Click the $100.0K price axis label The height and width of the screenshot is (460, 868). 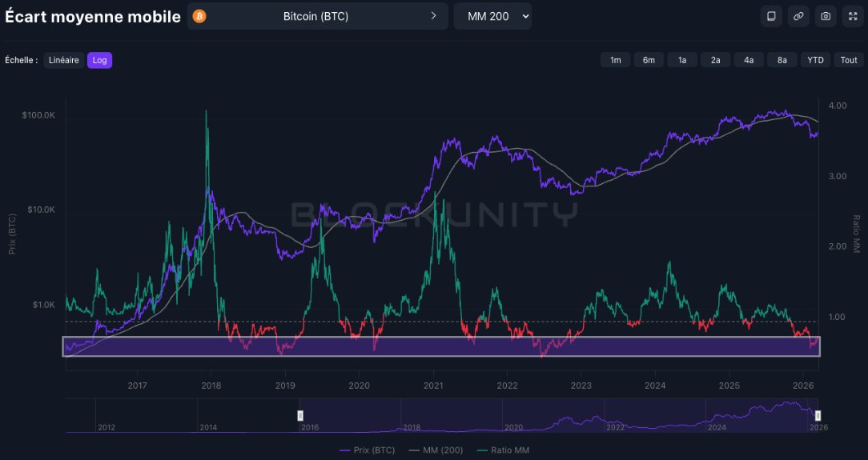(38, 115)
